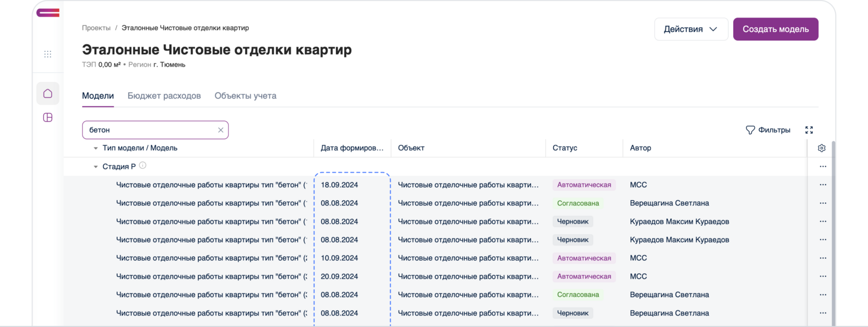
Task: Switch to the Бюджет расходов tab
Action: 164,96
